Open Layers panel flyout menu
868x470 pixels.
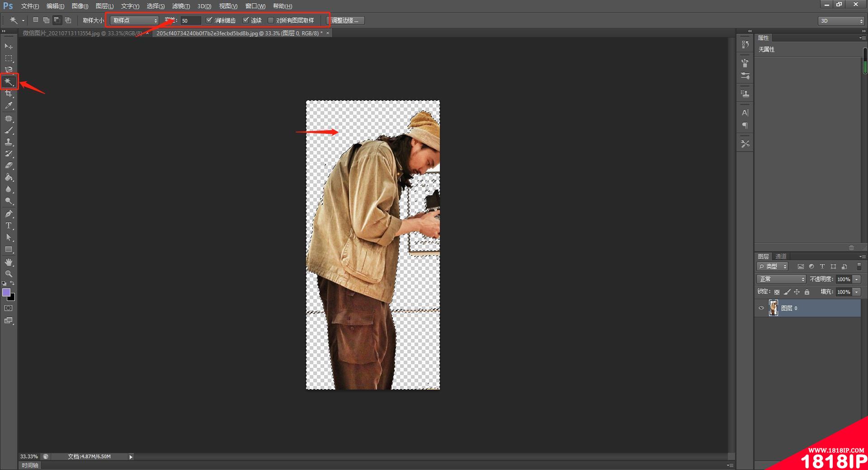(863, 256)
